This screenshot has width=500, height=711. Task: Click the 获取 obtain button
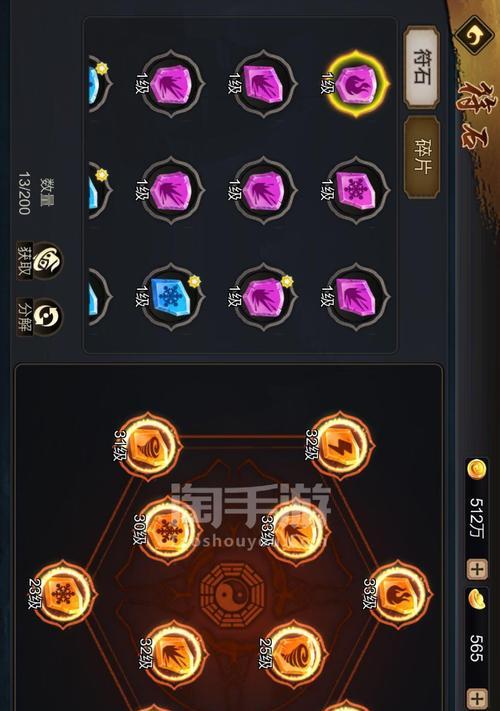40,261
